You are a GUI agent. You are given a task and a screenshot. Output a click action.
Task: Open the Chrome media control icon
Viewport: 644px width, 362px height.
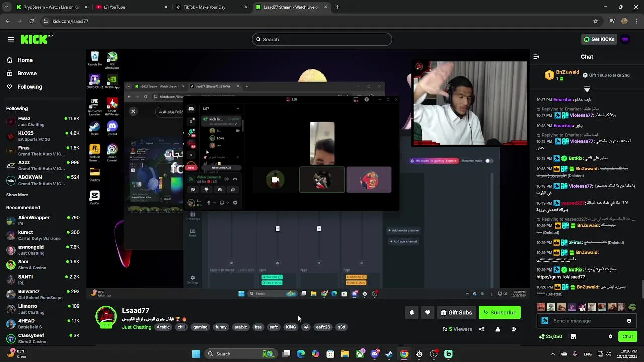[612, 21]
